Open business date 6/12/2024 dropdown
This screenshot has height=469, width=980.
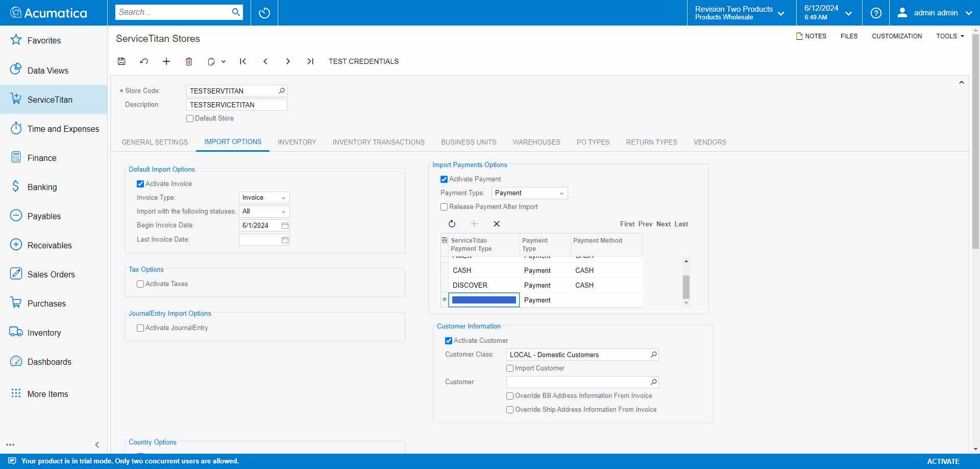click(x=829, y=13)
